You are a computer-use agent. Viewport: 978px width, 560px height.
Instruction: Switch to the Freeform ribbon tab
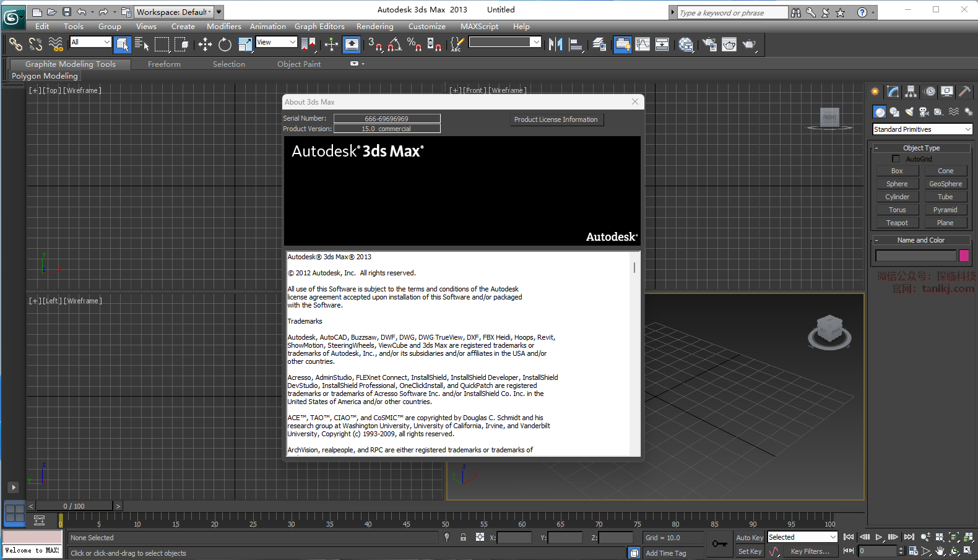point(164,64)
